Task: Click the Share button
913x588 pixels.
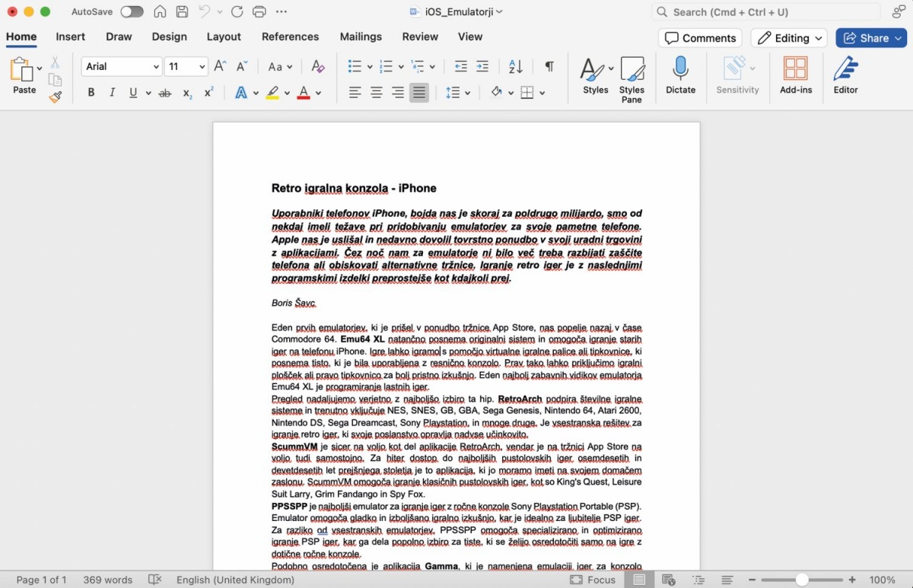Action: click(871, 38)
